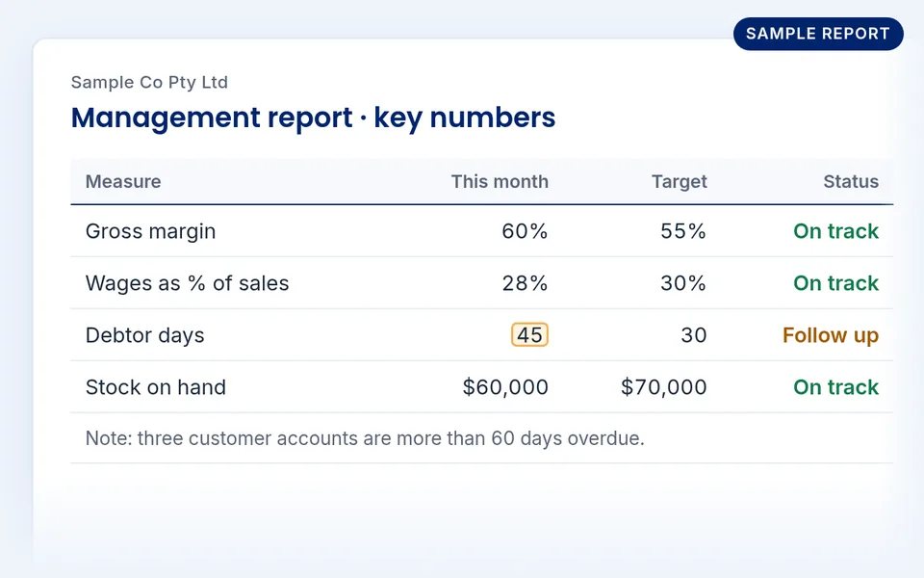Click the note about overdue customer accounts

click(x=365, y=438)
